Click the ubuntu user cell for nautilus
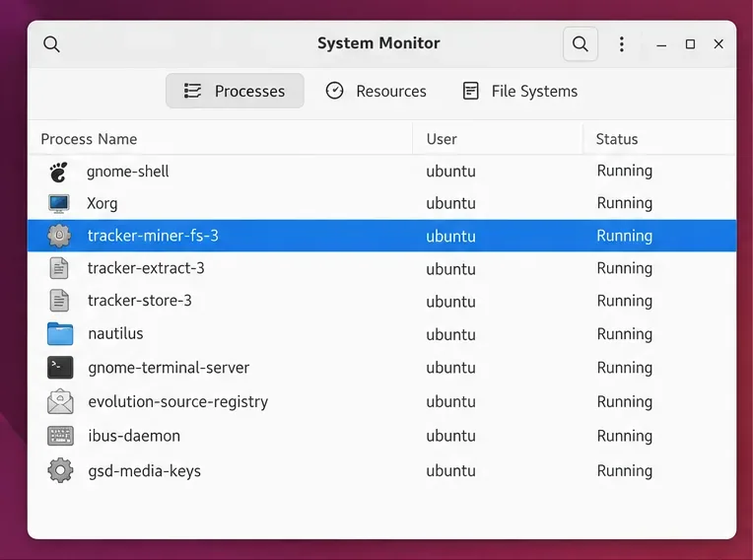This screenshot has width=753, height=560. click(451, 335)
